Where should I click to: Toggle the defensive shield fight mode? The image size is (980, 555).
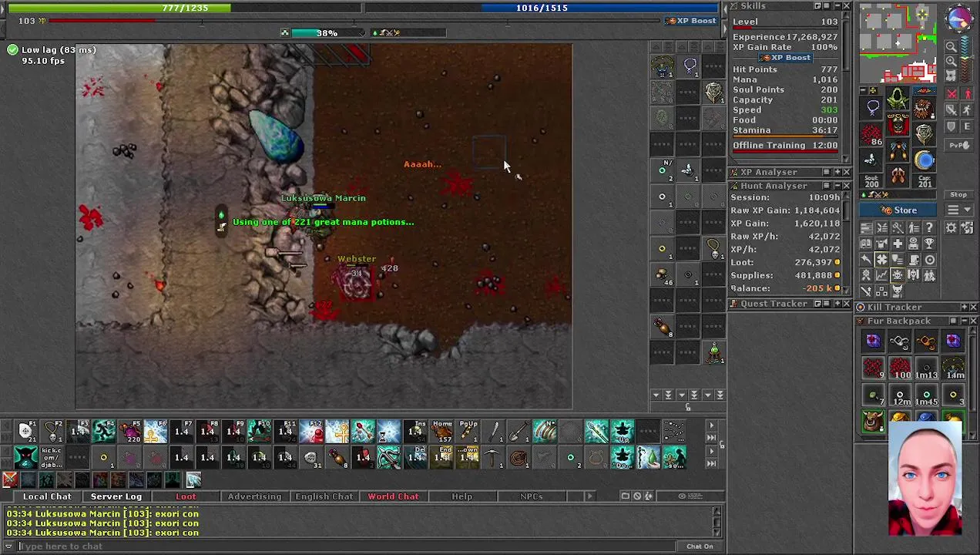[951, 126]
